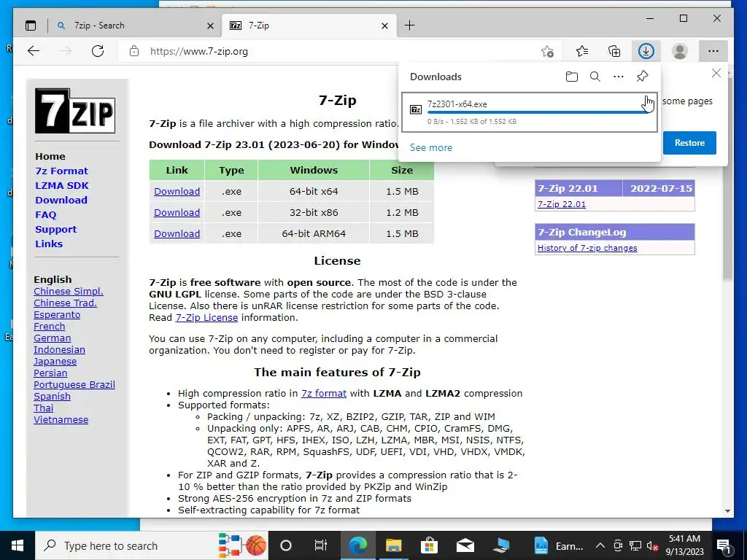Open a new tab with the plus button

pos(409,26)
